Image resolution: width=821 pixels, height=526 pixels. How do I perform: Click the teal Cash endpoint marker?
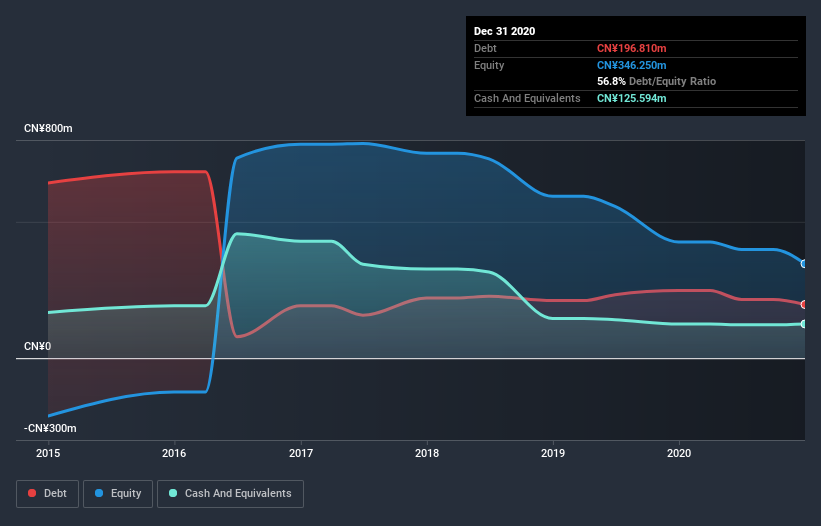(x=804, y=324)
